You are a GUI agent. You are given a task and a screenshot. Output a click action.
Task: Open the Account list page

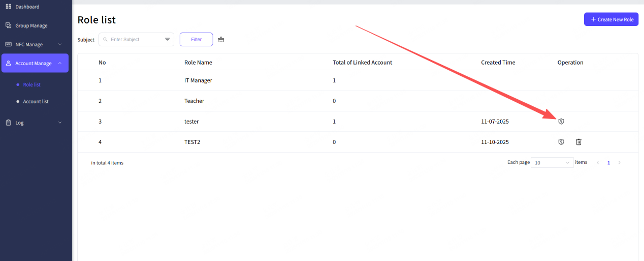36,102
